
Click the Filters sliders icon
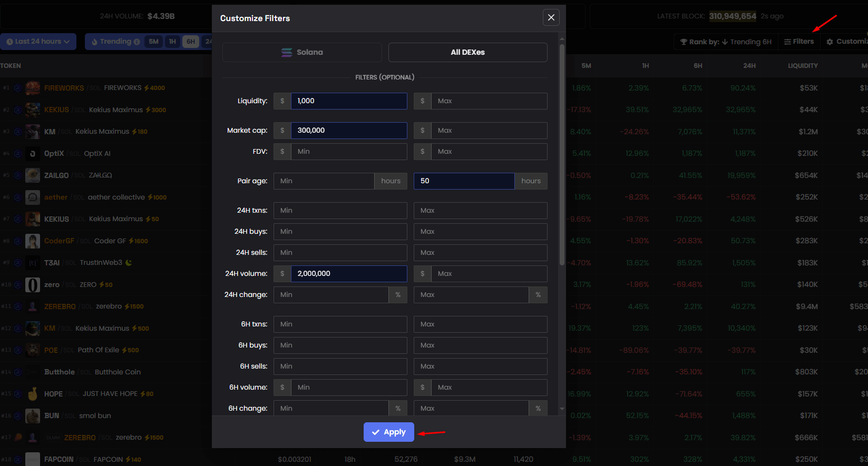787,42
